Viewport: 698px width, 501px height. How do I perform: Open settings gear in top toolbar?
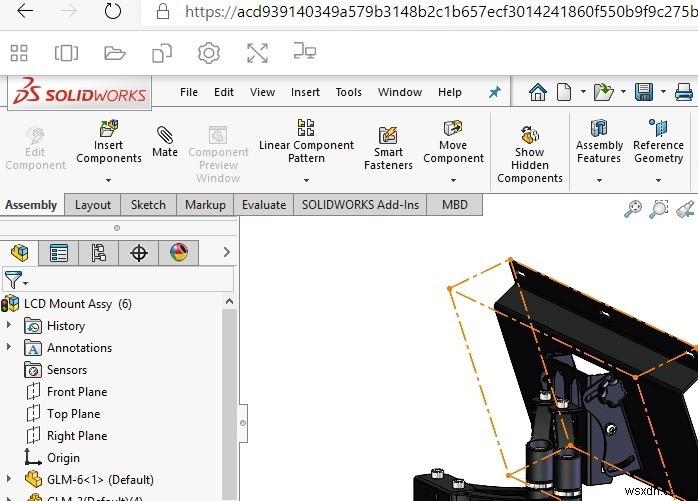pyautogui.click(x=209, y=53)
